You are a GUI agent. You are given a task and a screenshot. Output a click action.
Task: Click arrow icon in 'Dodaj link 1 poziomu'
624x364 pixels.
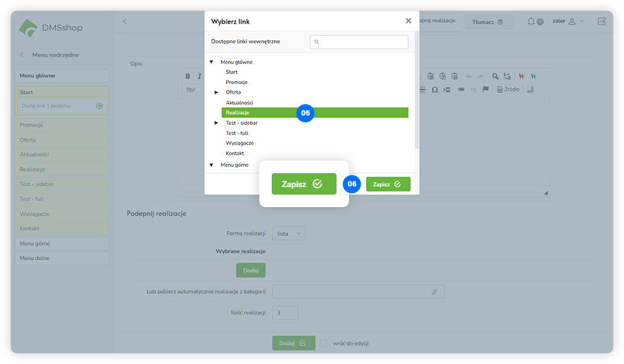[x=99, y=106]
